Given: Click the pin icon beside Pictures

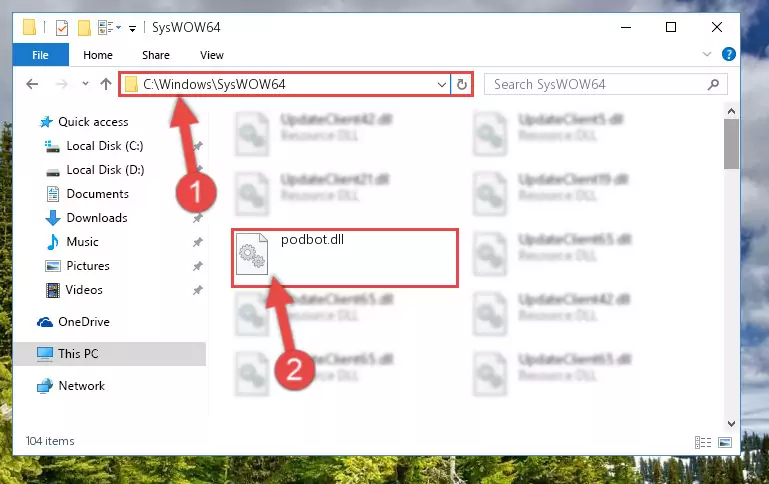Looking at the screenshot, I should (198, 266).
